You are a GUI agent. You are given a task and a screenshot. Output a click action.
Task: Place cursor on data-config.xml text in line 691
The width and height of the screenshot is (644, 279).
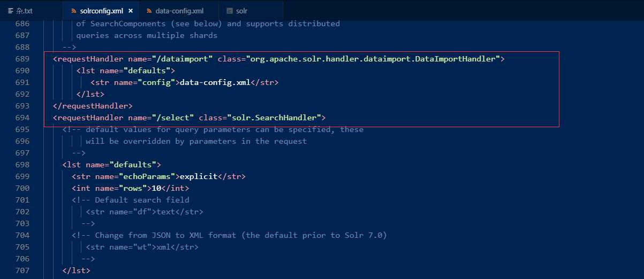(x=215, y=82)
